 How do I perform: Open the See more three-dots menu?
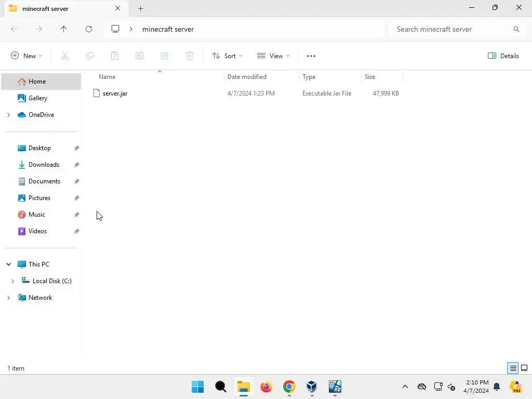[311, 56]
